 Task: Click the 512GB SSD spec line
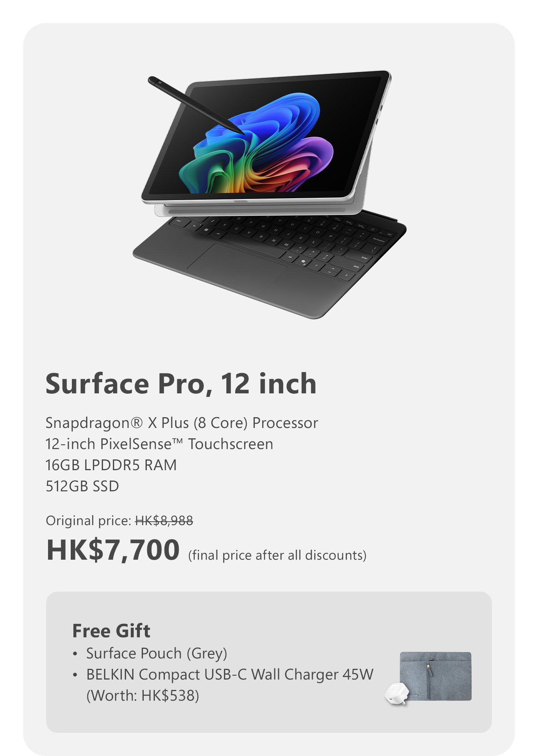click(x=82, y=486)
